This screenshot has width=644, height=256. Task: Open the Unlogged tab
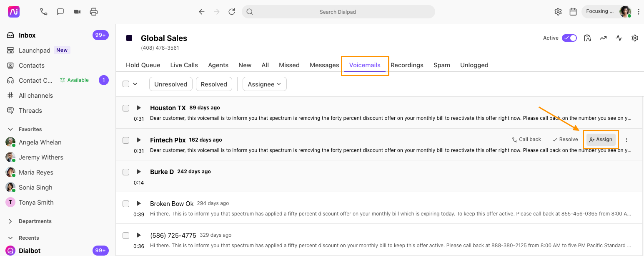pyautogui.click(x=474, y=65)
